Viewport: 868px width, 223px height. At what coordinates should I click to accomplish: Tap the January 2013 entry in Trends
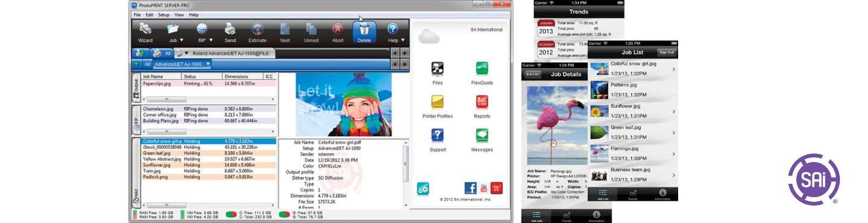point(580,28)
